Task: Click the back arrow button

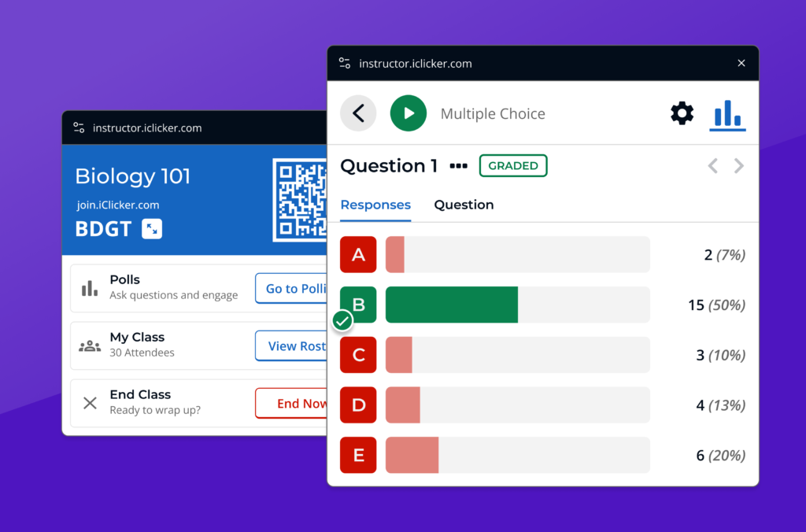Action: pos(358,113)
